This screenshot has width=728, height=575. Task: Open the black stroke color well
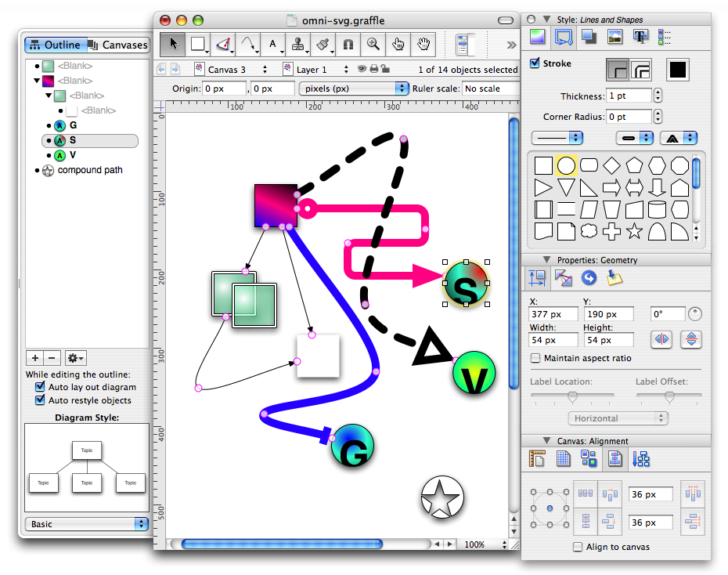677,71
